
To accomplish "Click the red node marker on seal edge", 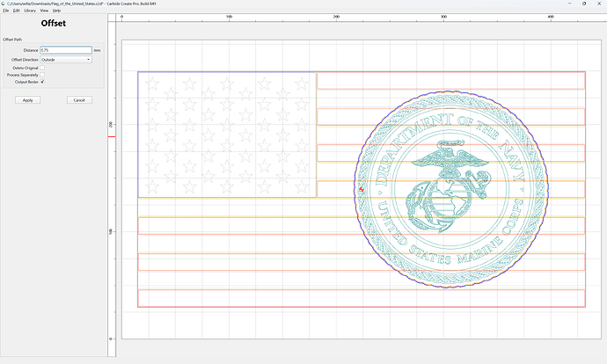I will click(x=362, y=189).
